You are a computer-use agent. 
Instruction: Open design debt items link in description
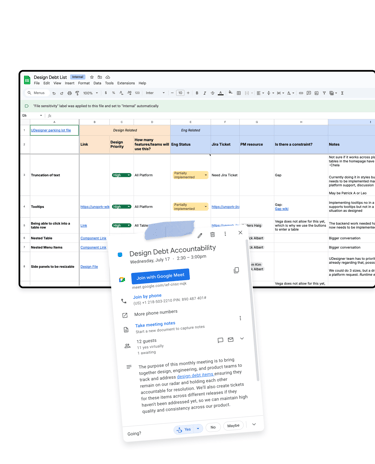(x=195, y=375)
